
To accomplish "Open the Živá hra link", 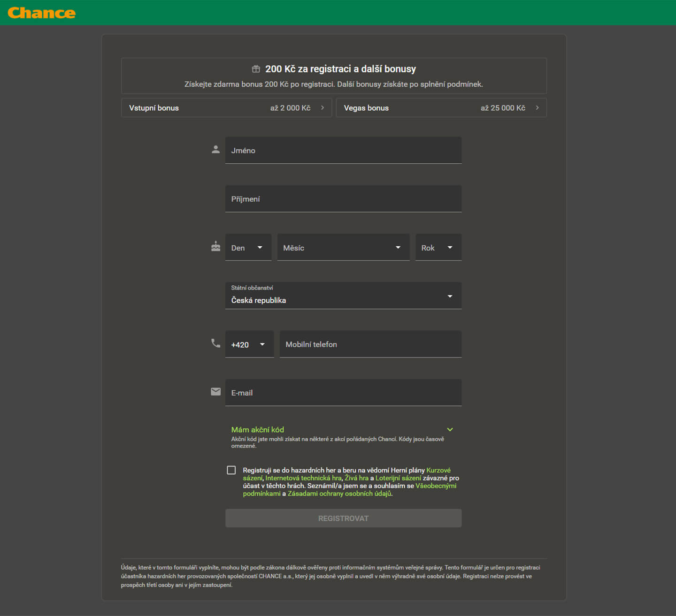I will [x=357, y=478].
